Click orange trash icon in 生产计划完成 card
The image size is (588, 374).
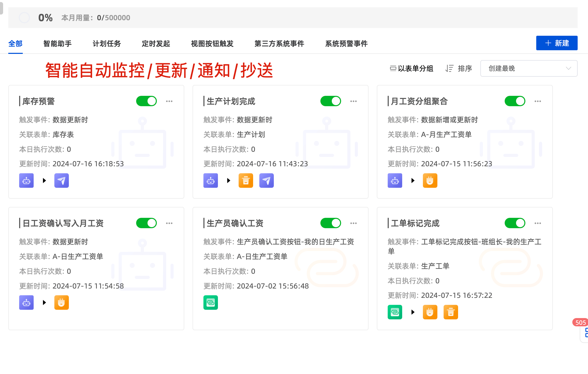246,181
